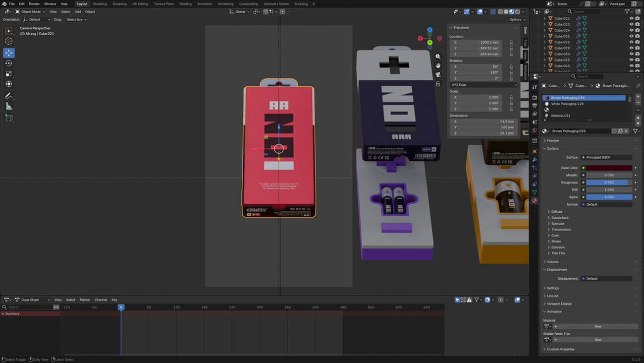Toggle Cube.025 viewport visibility eye
Screen dimensions: 644x363
click(x=631, y=36)
